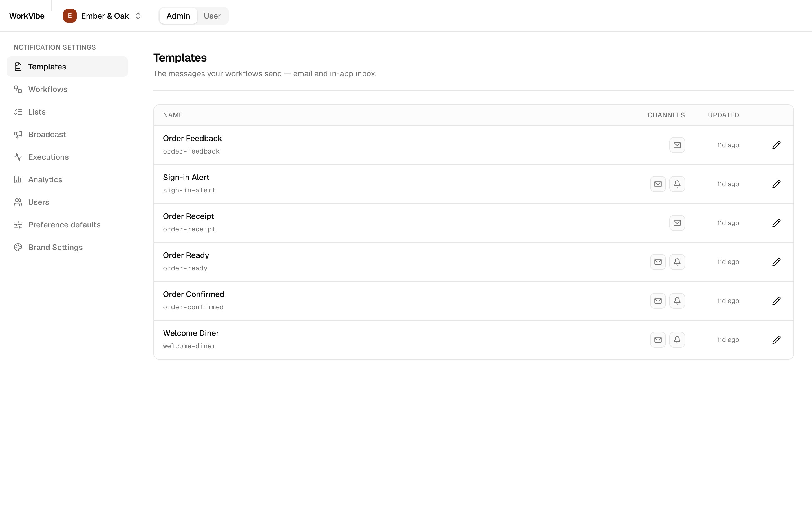Click in-app bell icon for Order Ready
This screenshot has height=508, width=812.
point(677,262)
